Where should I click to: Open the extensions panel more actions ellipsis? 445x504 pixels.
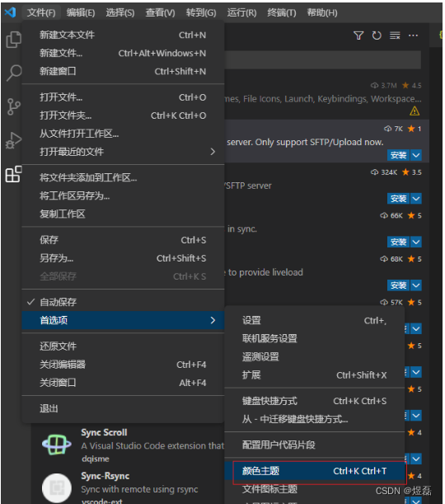pyautogui.click(x=413, y=35)
